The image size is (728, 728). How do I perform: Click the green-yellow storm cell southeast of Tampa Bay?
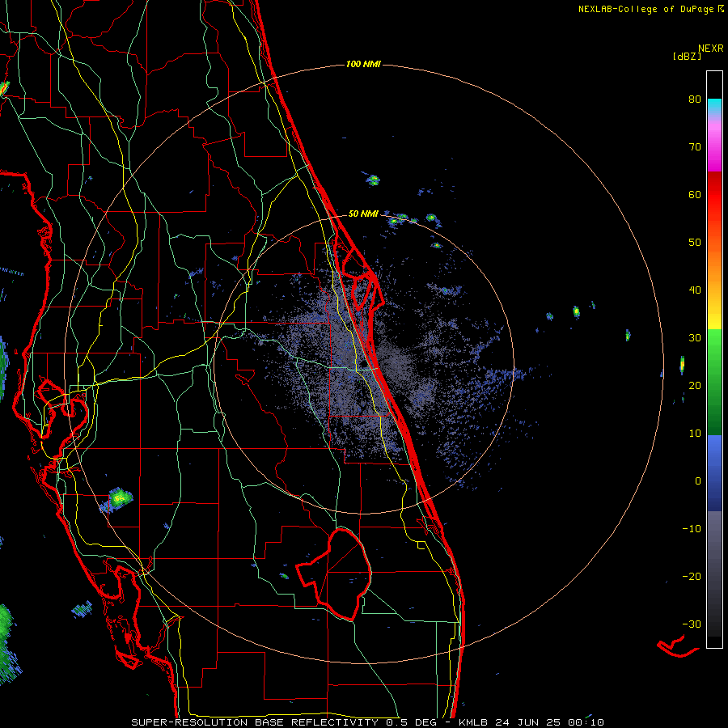119,498
